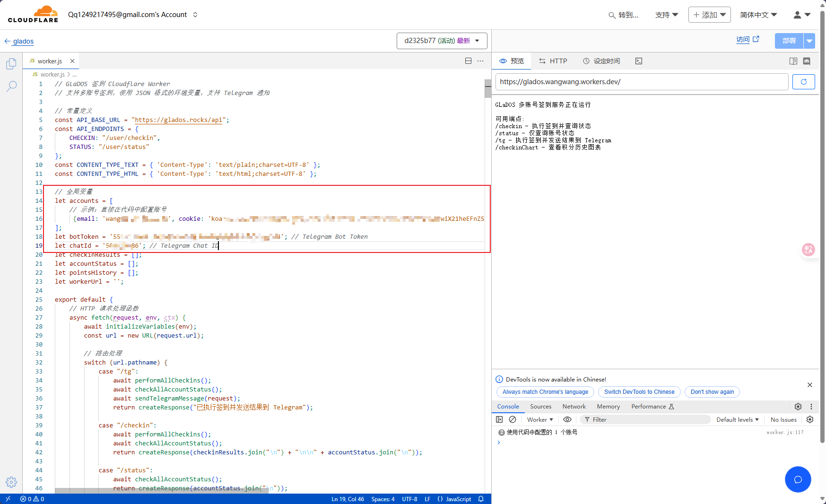Open the Search icon in editor sidebar
This screenshot has width=826, height=504.
click(x=11, y=86)
